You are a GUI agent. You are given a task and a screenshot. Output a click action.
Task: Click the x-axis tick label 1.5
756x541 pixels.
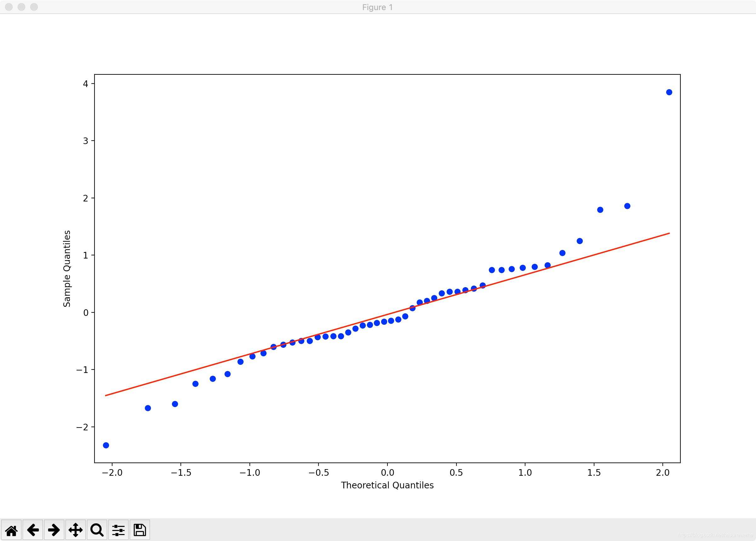pos(594,473)
